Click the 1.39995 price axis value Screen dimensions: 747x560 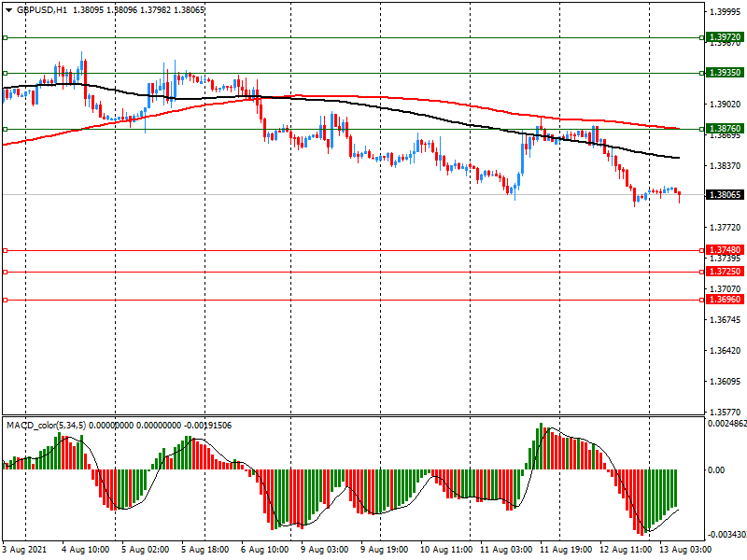pos(726,12)
